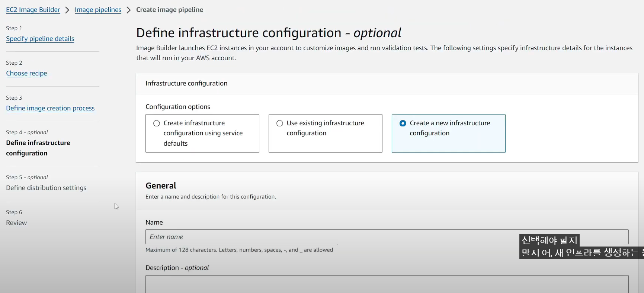Click Step 5 Define distribution settings

(46, 188)
